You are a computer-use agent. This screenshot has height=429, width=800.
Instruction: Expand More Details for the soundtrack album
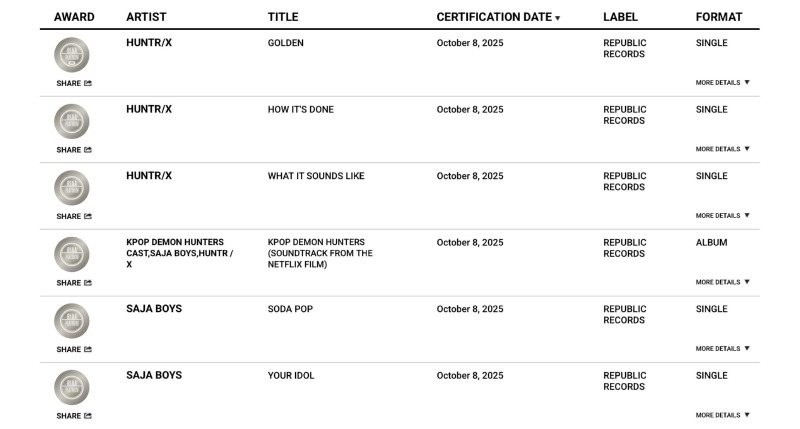coord(722,282)
